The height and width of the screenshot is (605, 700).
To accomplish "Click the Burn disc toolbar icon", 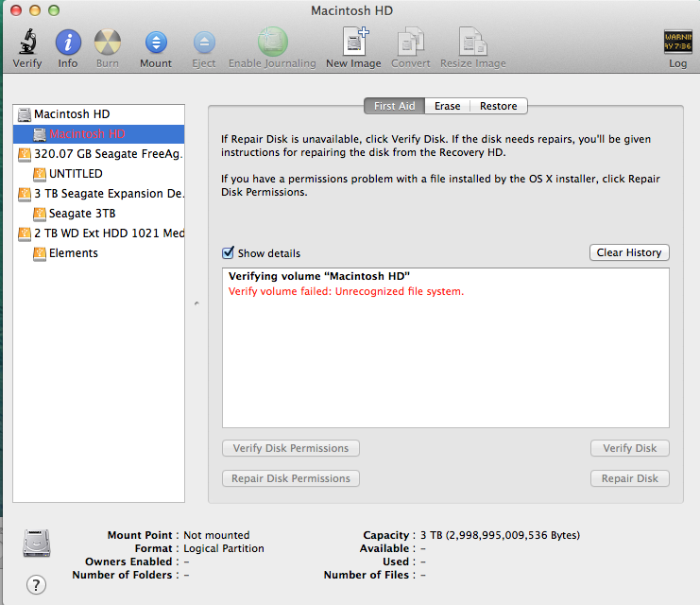I will pos(108,43).
